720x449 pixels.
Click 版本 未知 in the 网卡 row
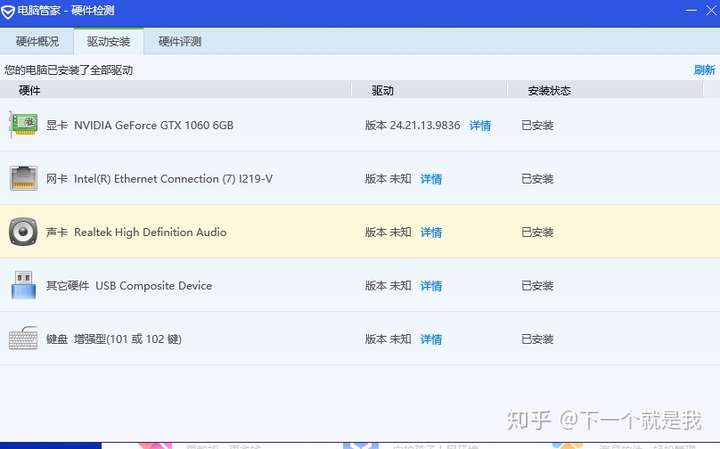388,179
